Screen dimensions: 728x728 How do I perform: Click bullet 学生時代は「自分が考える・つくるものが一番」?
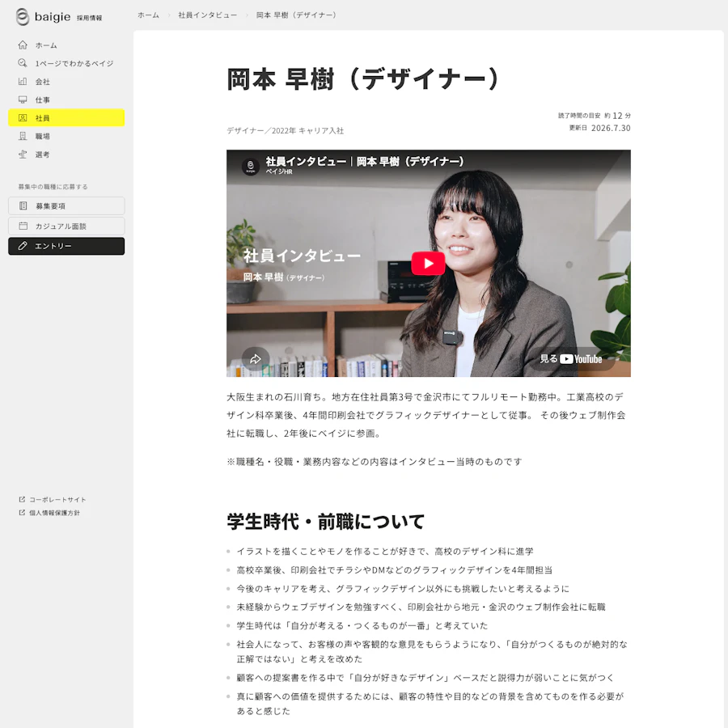[x=362, y=626]
